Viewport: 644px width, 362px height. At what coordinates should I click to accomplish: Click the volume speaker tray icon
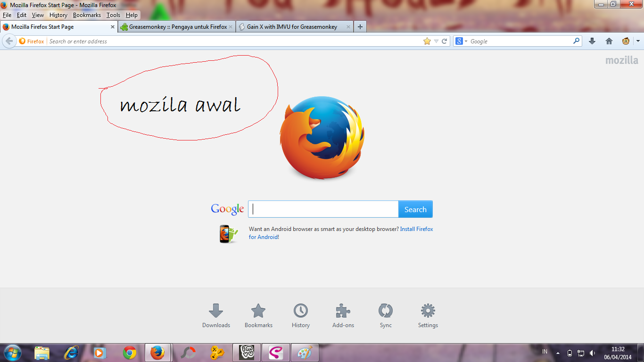592,353
